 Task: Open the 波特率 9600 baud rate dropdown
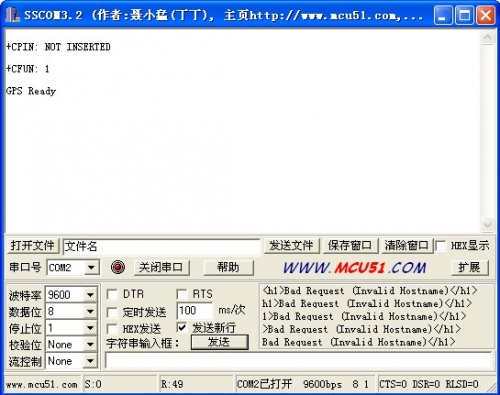[90, 295]
